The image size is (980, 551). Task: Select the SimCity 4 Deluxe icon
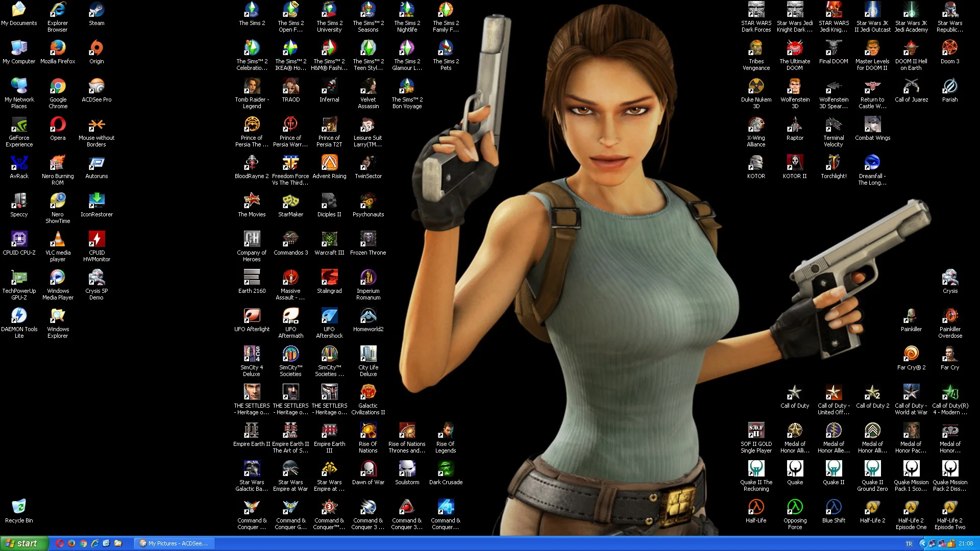coord(252,362)
